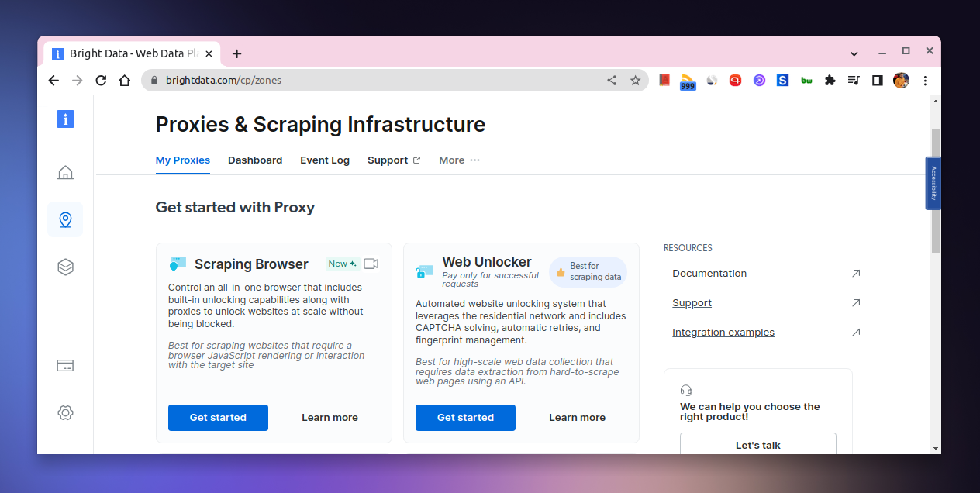Open the Home icon in sidebar
The height and width of the screenshot is (493, 980).
(65, 172)
